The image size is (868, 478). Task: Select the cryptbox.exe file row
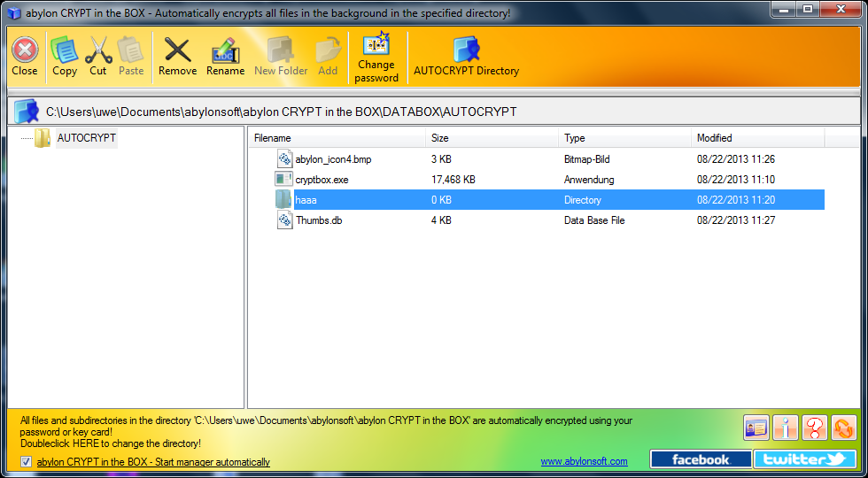[322, 180]
